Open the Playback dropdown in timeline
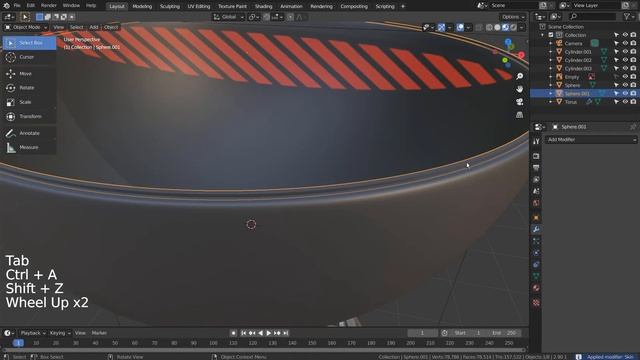Image resolution: width=640 pixels, height=360 pixels. click(x=33, y=333)
